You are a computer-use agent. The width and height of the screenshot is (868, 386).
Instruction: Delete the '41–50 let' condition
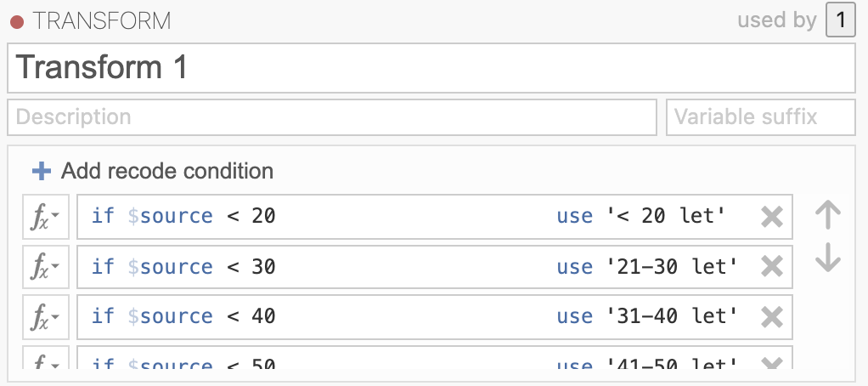[x=772, y=363]
